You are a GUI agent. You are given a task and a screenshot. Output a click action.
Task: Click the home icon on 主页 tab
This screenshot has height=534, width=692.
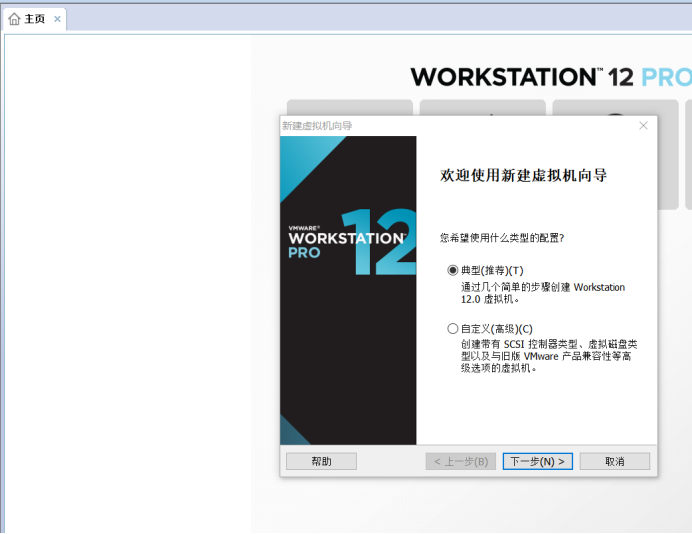point(15,19)
